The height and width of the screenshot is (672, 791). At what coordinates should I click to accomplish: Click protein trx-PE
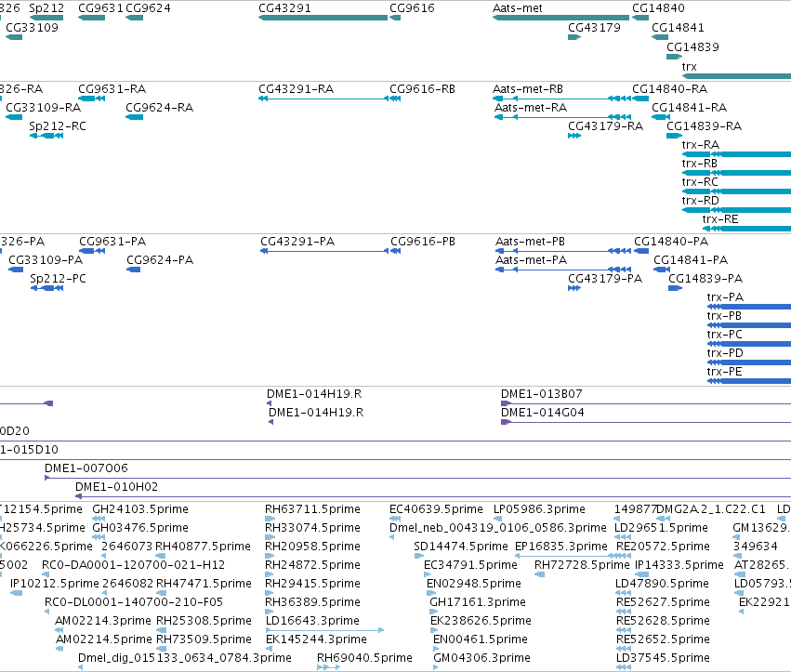point(724,372)
